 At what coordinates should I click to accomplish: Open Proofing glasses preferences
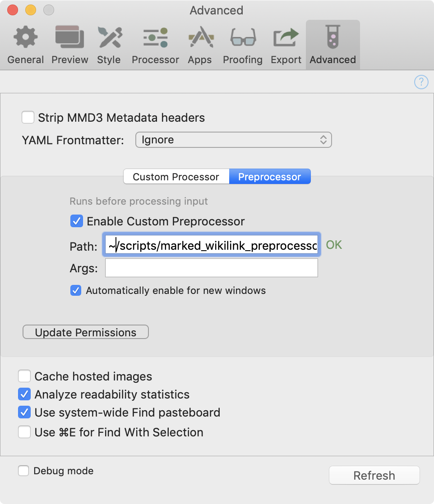point(243,45)
